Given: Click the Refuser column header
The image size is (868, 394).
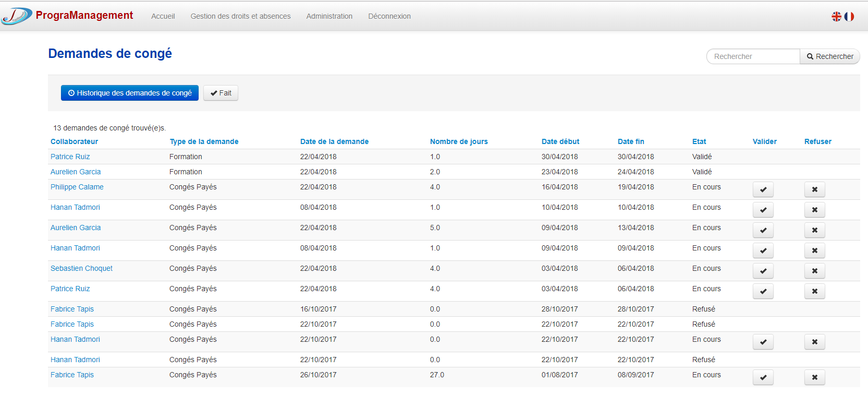Looking at the screenshot, I should [x=818, y=141].
